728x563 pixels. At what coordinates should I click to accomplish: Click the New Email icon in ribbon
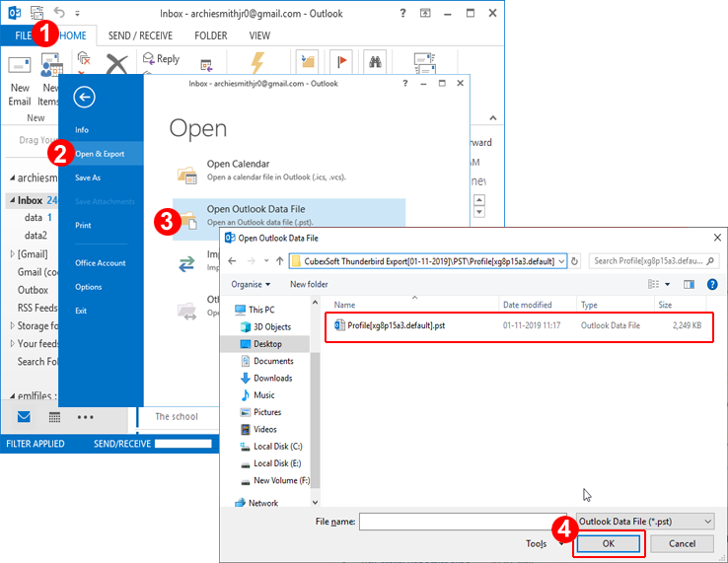pyautogui.click(x=20, y=65)
